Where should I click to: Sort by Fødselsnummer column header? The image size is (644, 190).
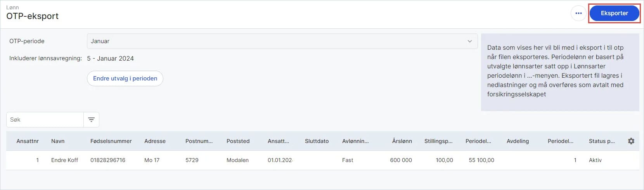click(111, 141)
